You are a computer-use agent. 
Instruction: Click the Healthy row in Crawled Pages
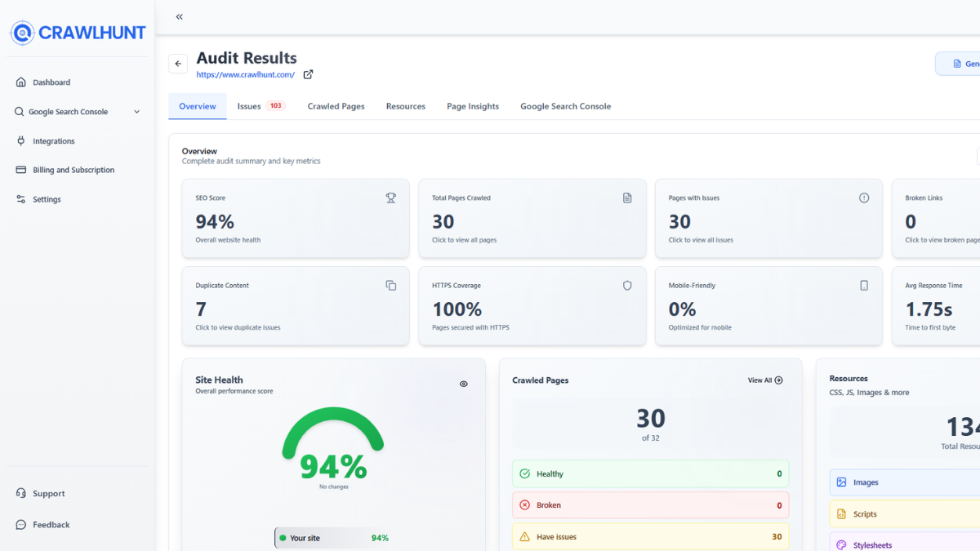point(651,473)
